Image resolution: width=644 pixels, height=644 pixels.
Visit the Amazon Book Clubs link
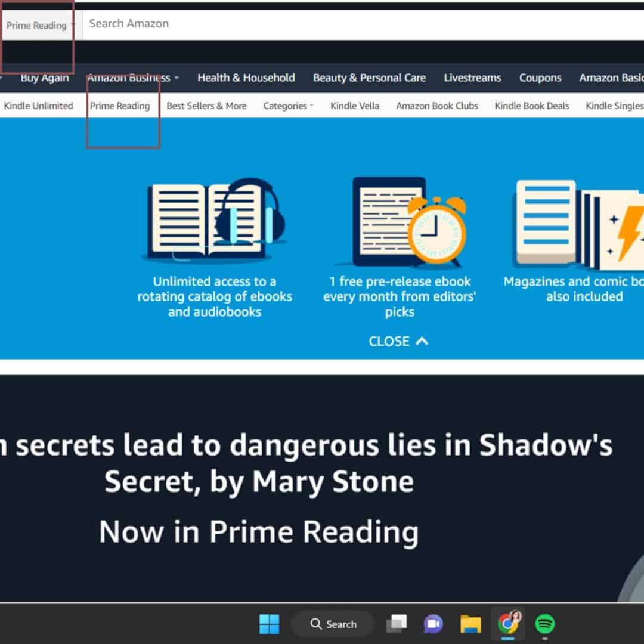pyautogui.click(x=437, y=106)
